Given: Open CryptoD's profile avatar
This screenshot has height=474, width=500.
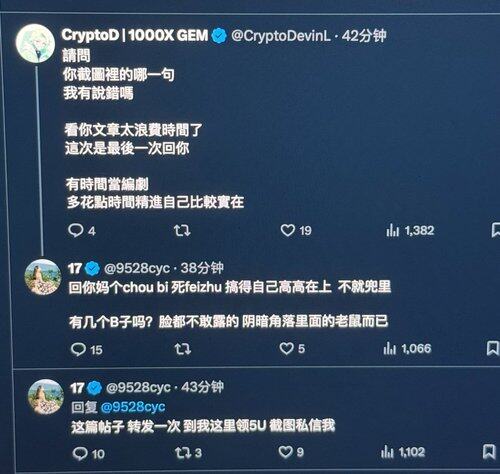Looking at the screenshot, I should (35, 43).
